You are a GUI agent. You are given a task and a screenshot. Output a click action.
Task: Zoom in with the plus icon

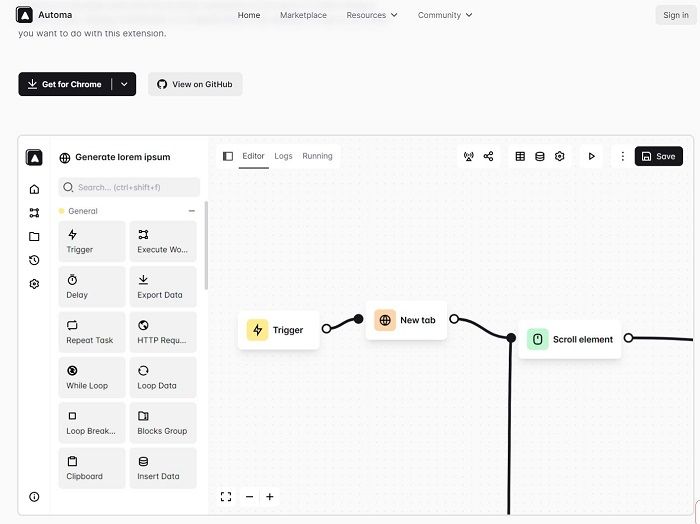coord(270,496)
